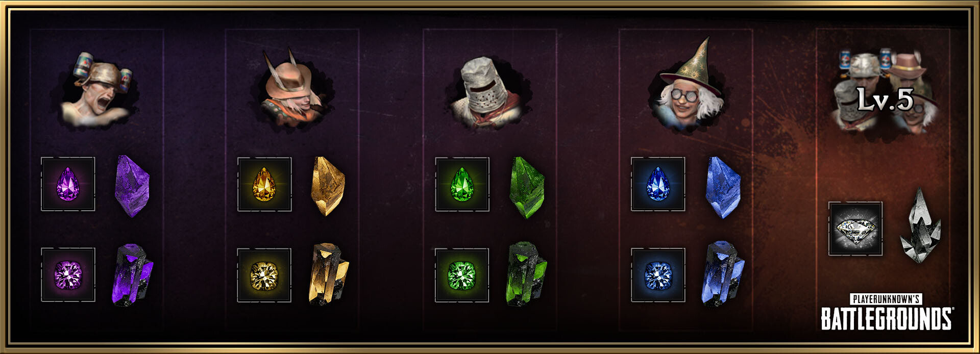Click the yellow teardrop gem icon
The image size is (980, 354).
point(264,184)
